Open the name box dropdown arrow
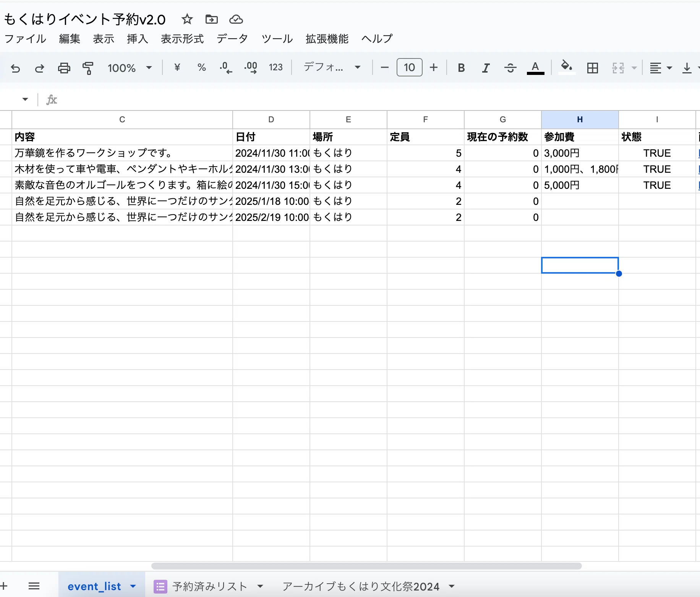This screenshot has height=597, width=700. [25, 100]
